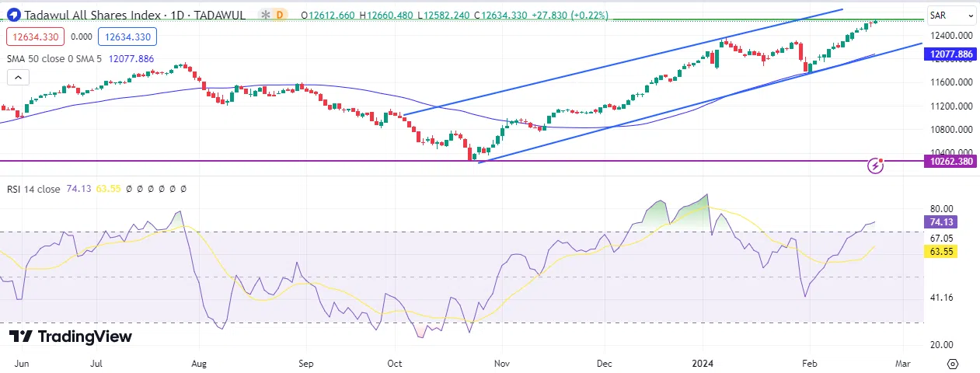Screen dimensions: 980x373
Task: Click the TradingView logo
Action: pos(71,336)
